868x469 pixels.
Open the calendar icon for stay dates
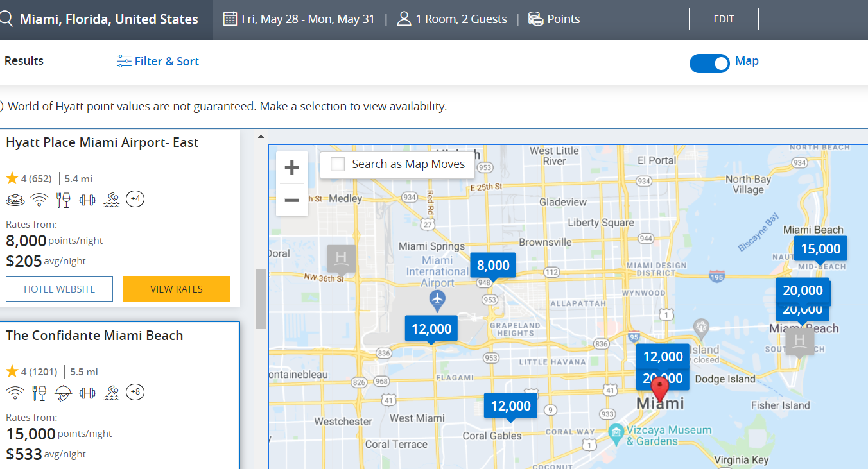coord(230,19)
